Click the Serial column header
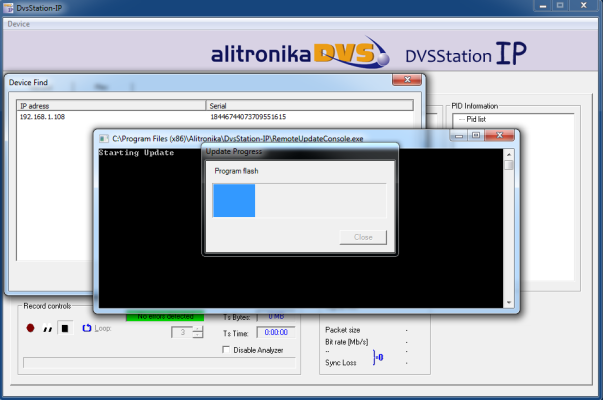 click(308, 105)
